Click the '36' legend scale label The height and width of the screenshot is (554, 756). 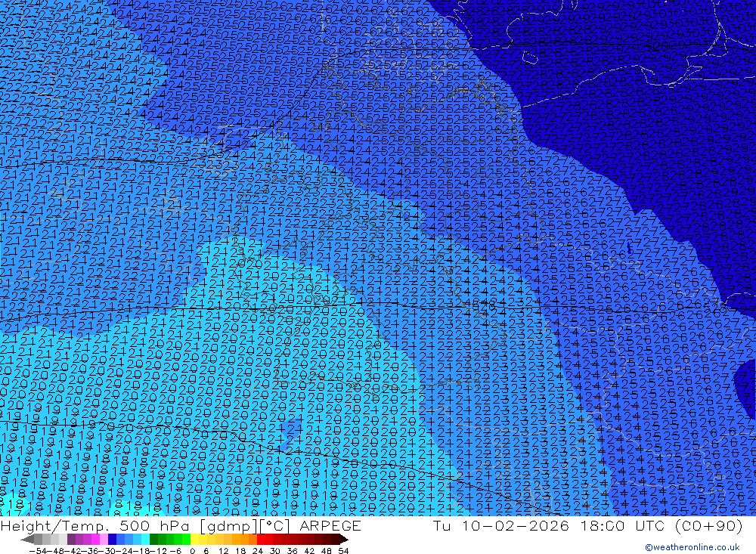click(x=292, y=551)
